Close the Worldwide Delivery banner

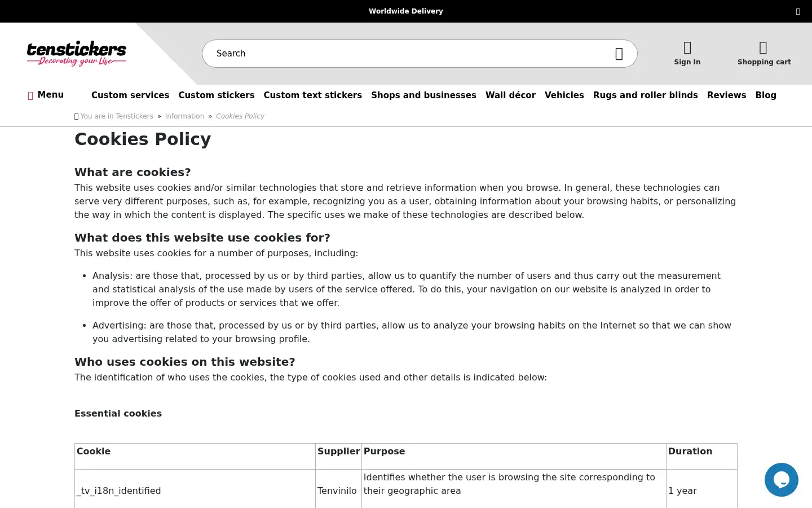pyautogui.click(x=798, y=11)
